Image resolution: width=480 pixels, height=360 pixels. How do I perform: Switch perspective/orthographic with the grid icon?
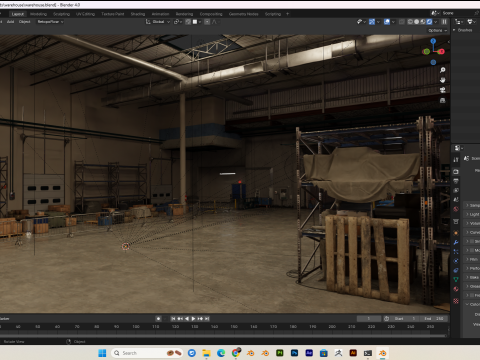[442, 100]
